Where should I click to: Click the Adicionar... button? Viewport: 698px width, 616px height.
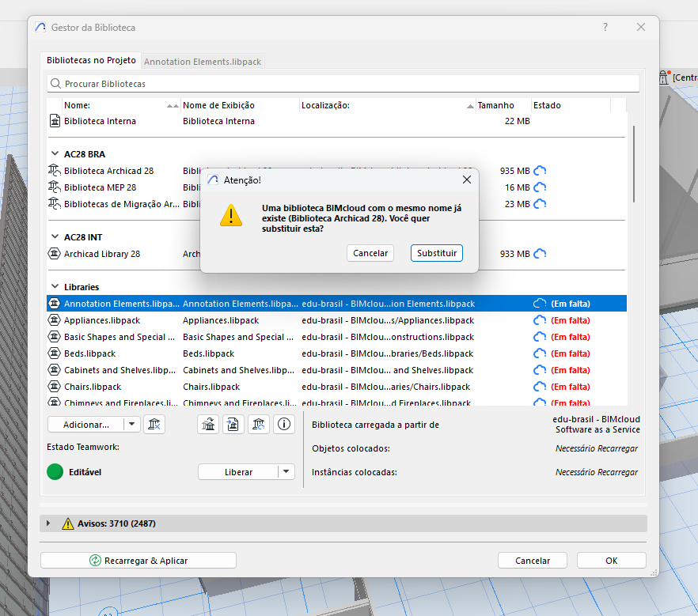[86, 425]
